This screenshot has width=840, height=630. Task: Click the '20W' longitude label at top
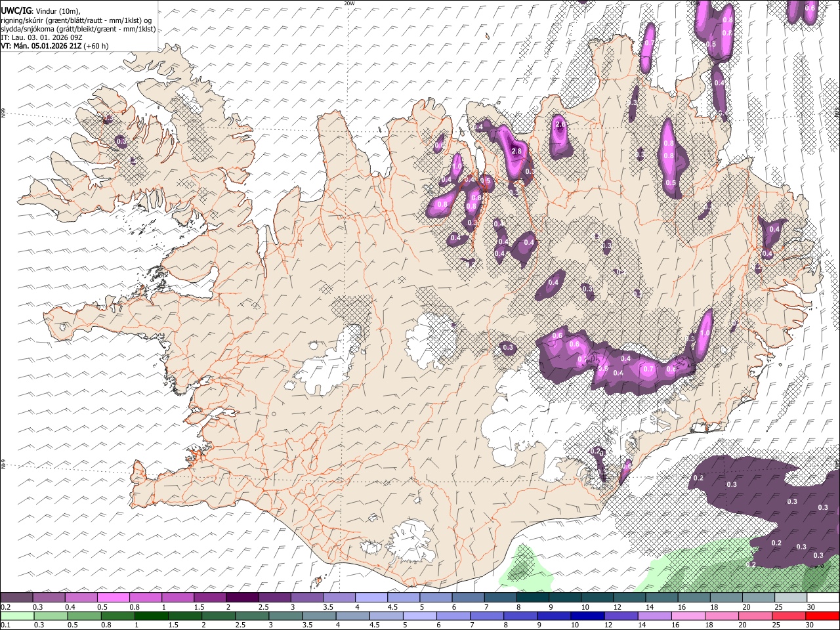point(349,3)
